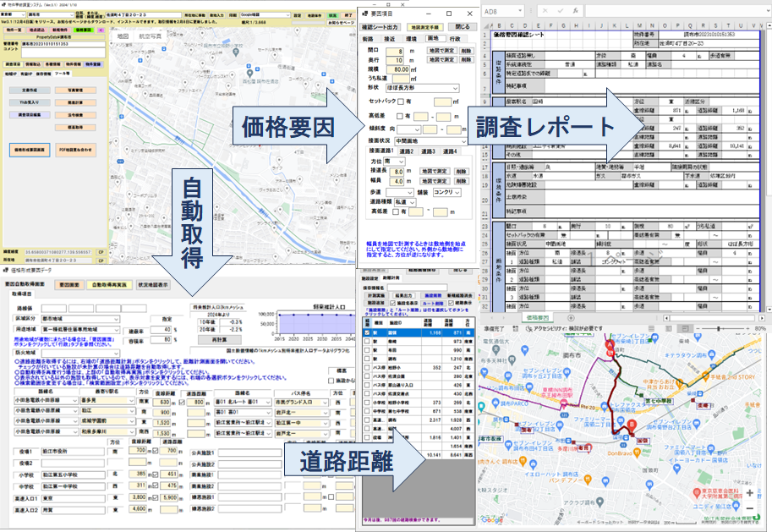Click the Excel enter checkmark icon

[x=561, y=12]
